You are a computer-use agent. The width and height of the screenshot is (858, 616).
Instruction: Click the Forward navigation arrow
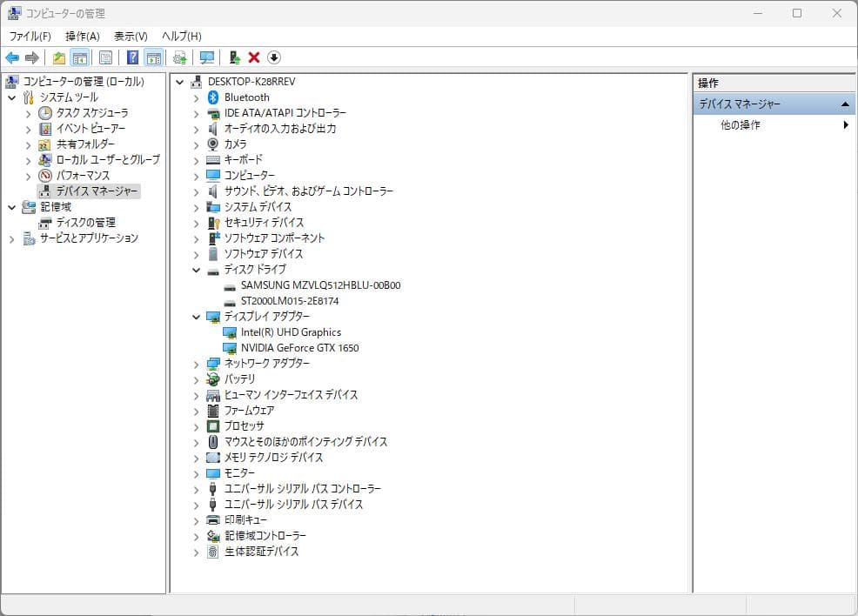click(31, 57)
